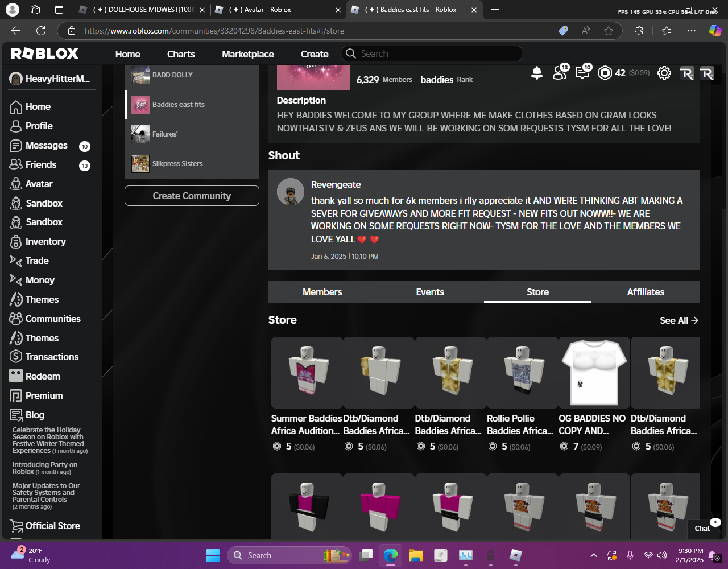This screenshot has width=728, height=569.
Task: Click Home in the top navigation
Action: coord(128,54)
